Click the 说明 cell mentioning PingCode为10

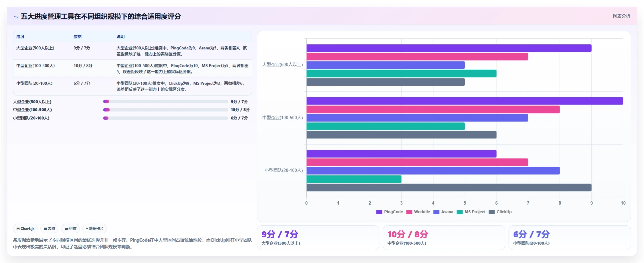pos(183,69)
